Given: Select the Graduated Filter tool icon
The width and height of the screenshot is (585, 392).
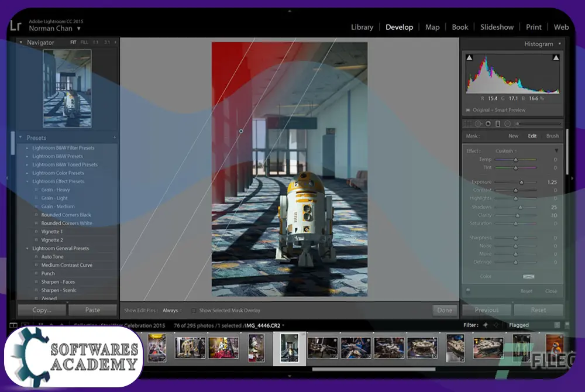Looking at the screenshot, I should (498, 124).
